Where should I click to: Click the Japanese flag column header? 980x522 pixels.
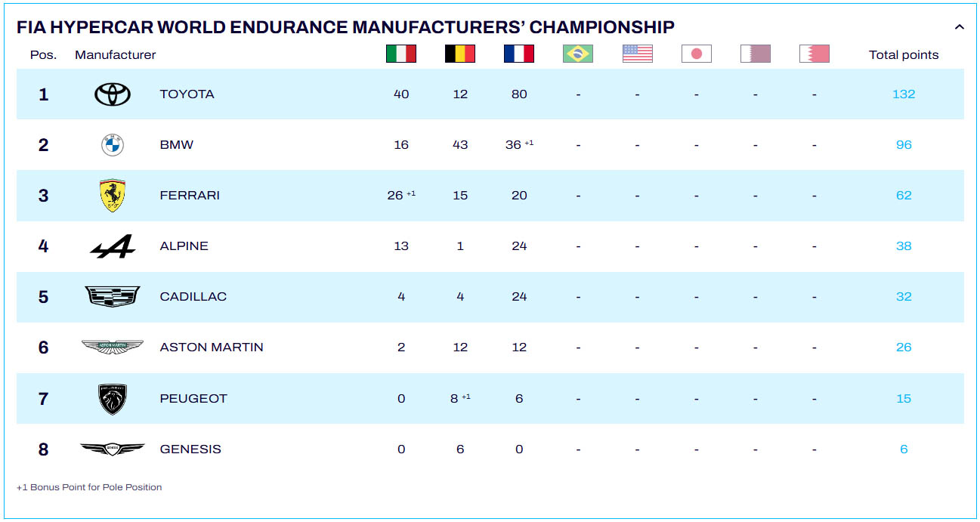pyautogui.click(x=696, y=54)
